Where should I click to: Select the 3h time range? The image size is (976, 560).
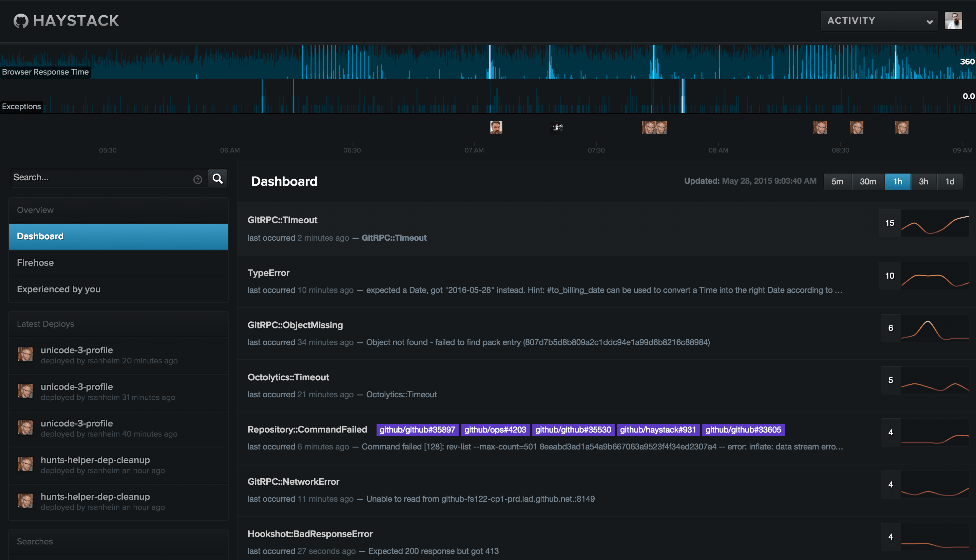923,182
